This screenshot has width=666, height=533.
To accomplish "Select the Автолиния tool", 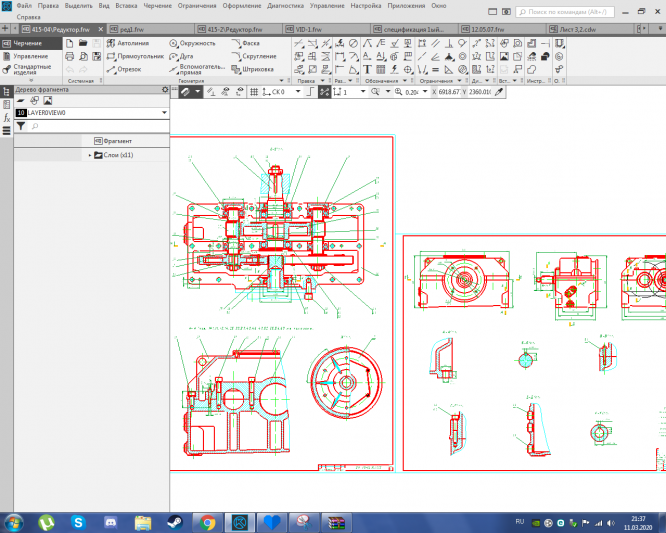I will (132, 44).
